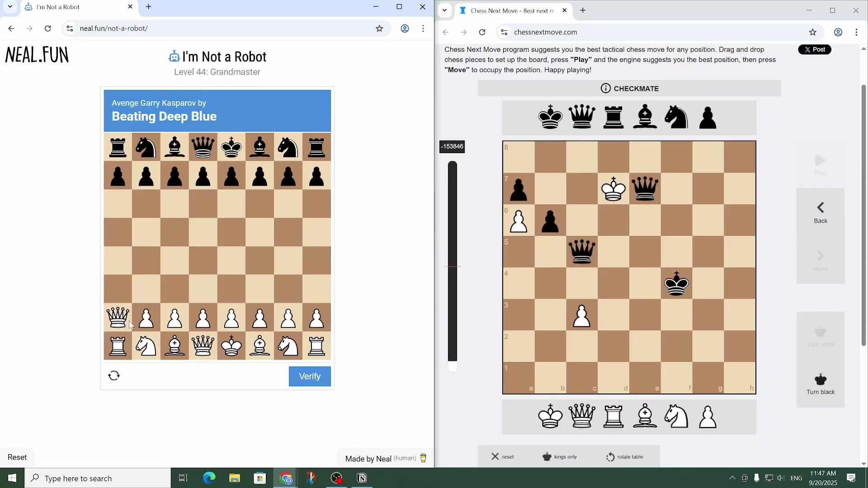Screen dimensions: 868x488
Task: Click the Play button on chessnextmove
Action: click(x=821, y=165)
